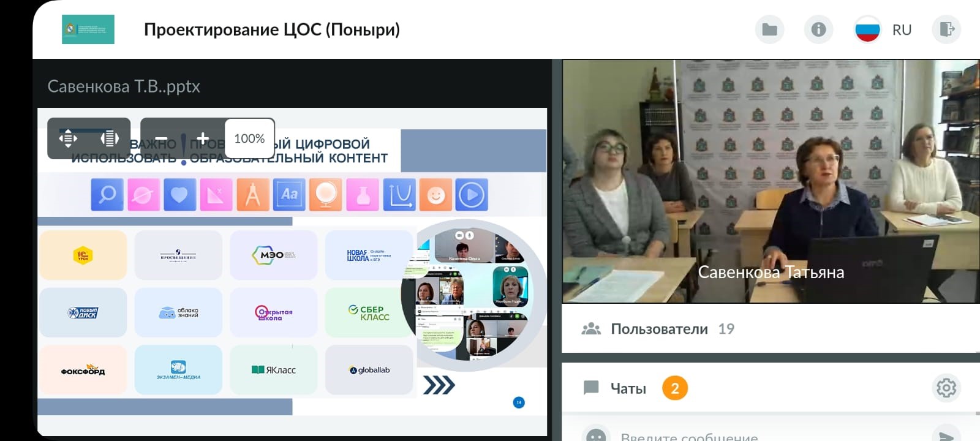Click the slide number badge
This screenshot has height=441, width=980.
[519, 402]
